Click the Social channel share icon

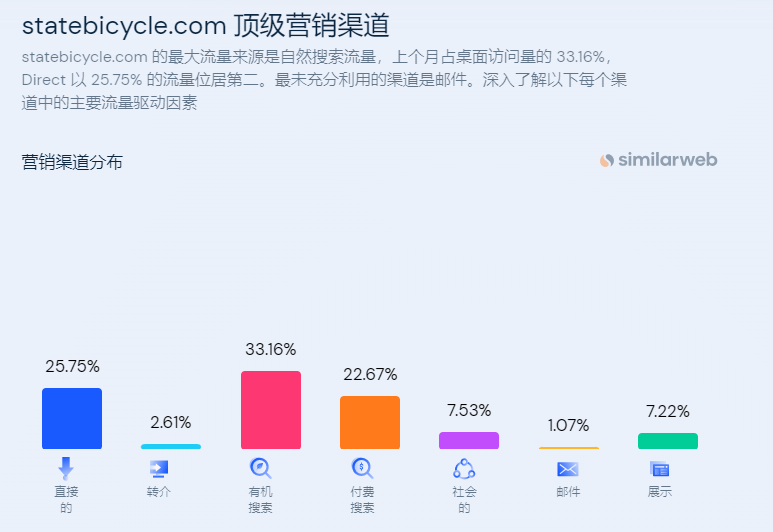coord(464,468)
